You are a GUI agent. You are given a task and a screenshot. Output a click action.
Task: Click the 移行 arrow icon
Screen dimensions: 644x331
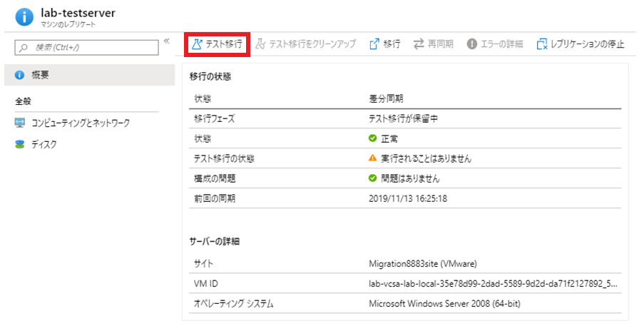click(374, 44)
